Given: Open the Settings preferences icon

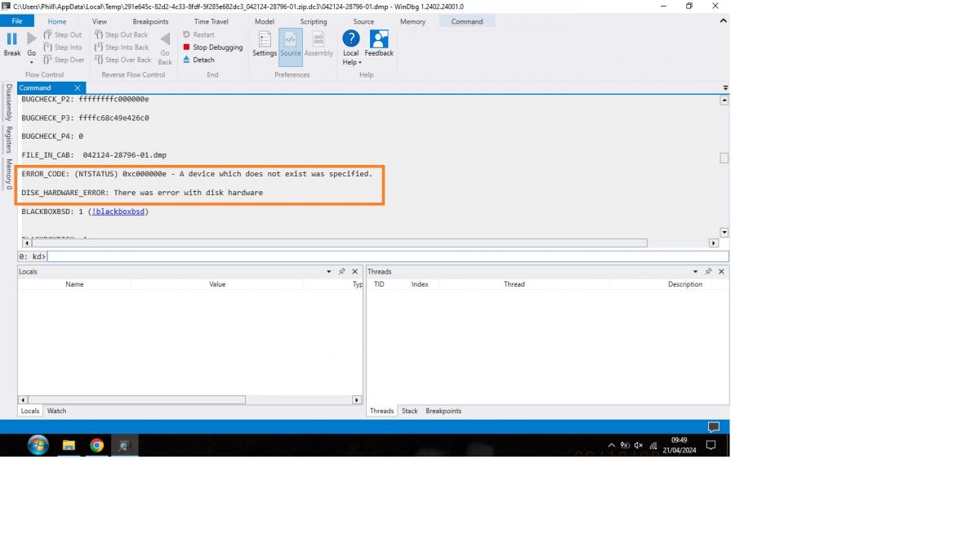Looking at the screenshot, I should pyautogui.click(x=265, y=39).
